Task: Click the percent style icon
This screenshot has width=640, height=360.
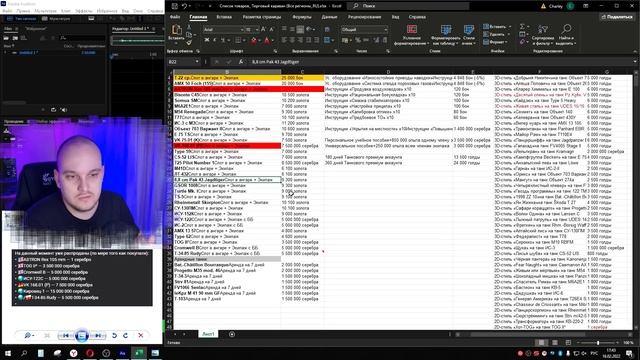Action: [x=358, y=40]
